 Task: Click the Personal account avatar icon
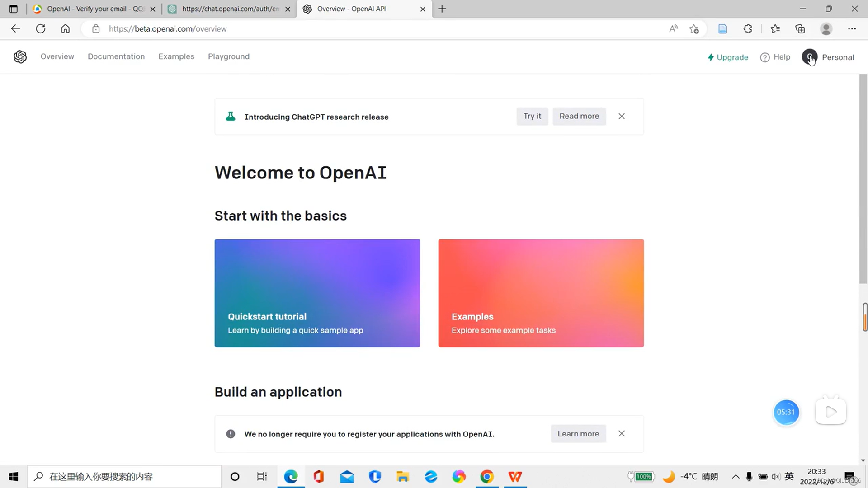coord(810,57)
